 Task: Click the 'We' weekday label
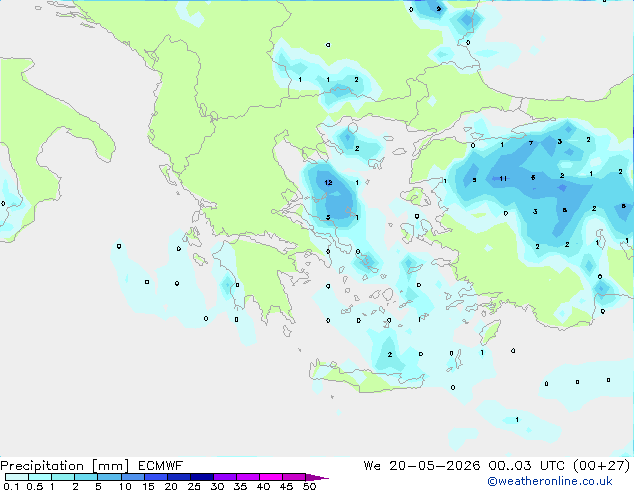coord(372,466)
